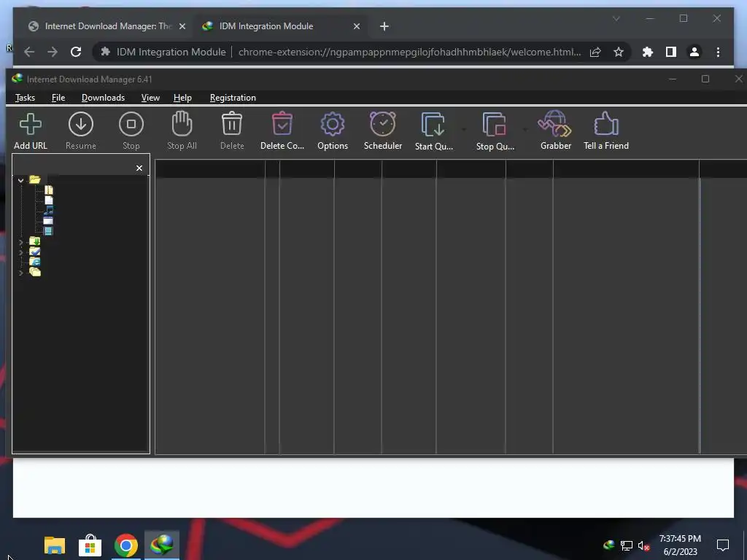Open the Registration menu

[x=233, y=98]
